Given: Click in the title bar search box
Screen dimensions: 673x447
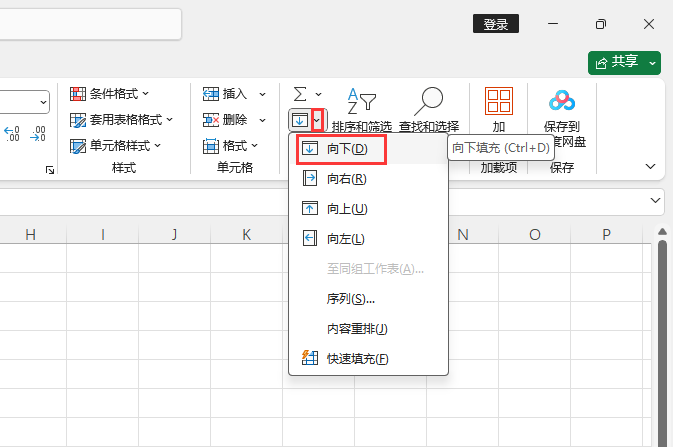Looking at the screenshot, I should 90,24.
